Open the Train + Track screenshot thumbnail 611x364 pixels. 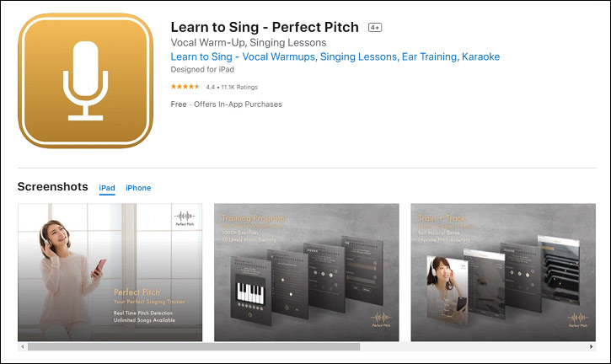coord(503,272)
